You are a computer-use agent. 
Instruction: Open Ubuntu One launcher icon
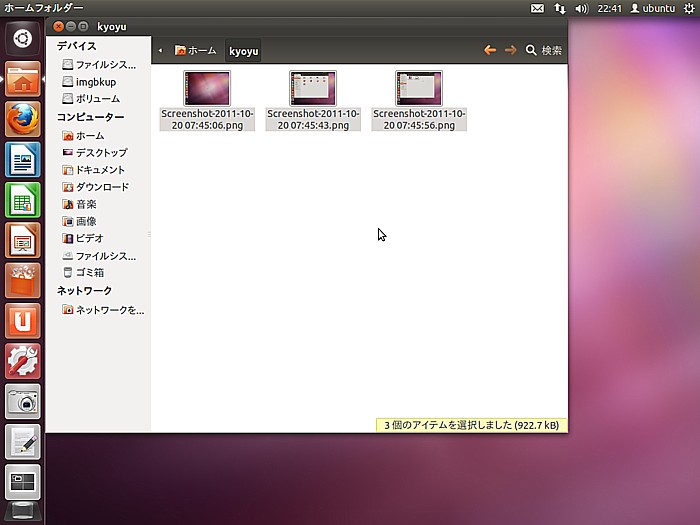22,321
